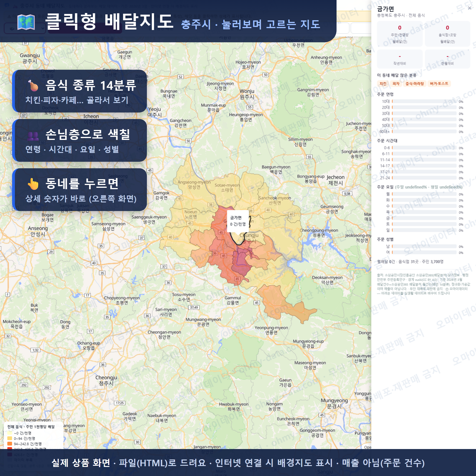Select the 치킨 category tag
Screen dimensions: 476x476
[383, 84]
